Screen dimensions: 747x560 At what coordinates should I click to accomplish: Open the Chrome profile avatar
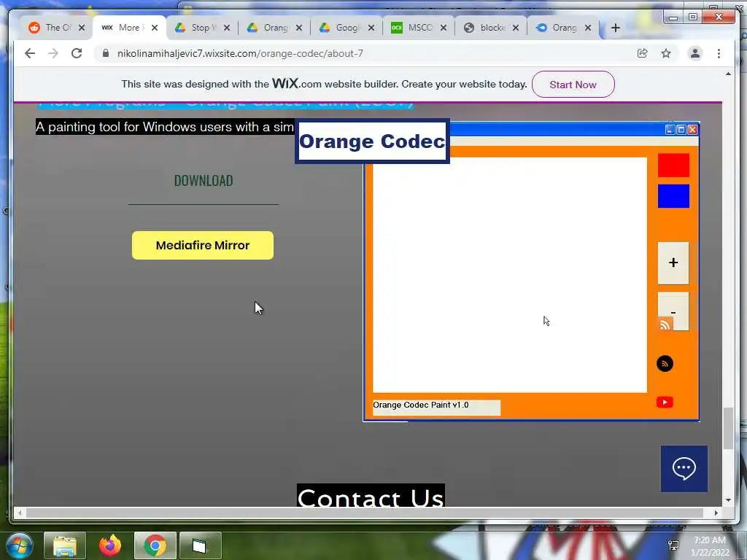coord(695,53)
